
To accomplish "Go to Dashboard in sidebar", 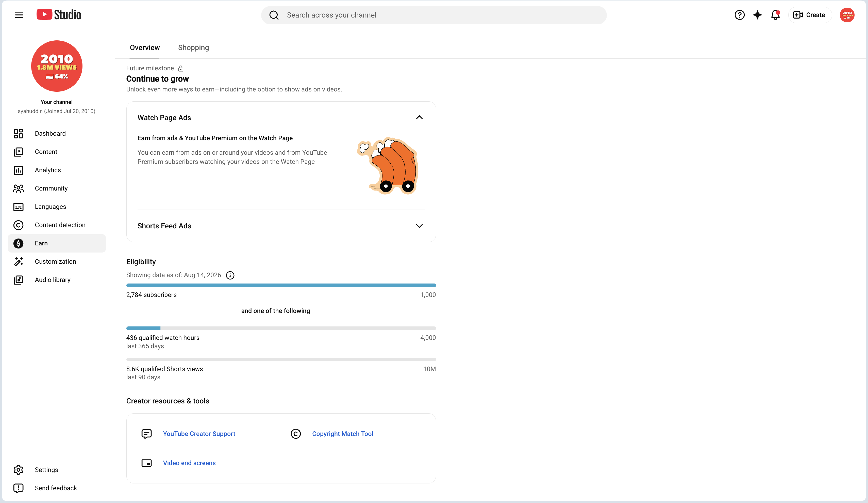I will [x=57, y=133].
